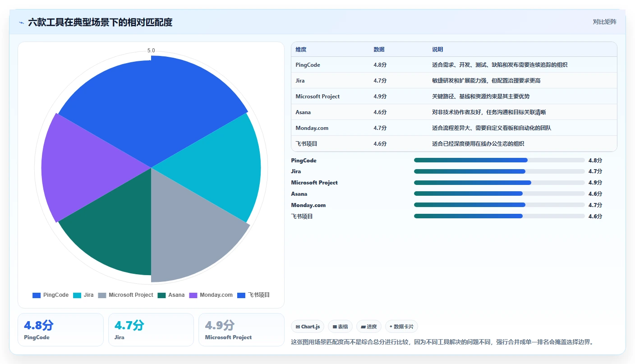Click the PingCode cell in the table

pos(308,65)
